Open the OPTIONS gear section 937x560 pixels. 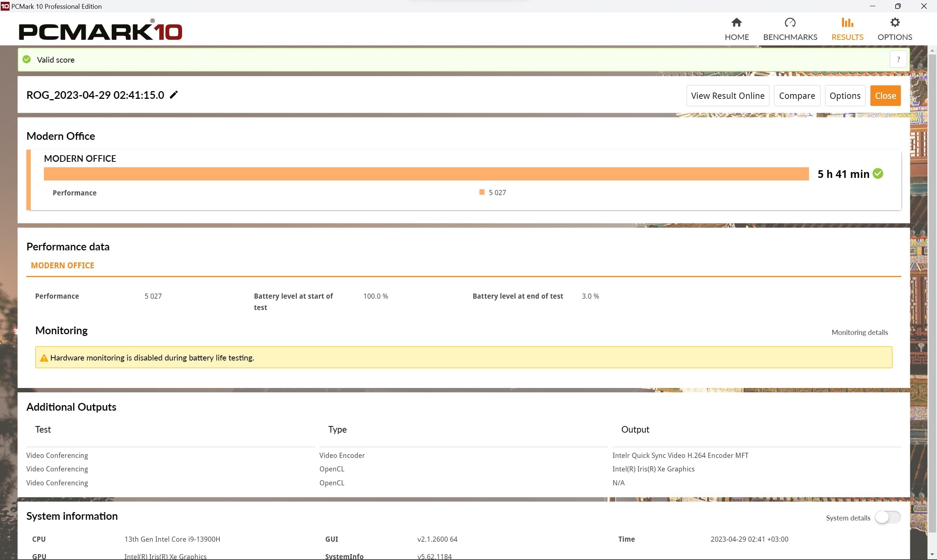click(894, 29)
